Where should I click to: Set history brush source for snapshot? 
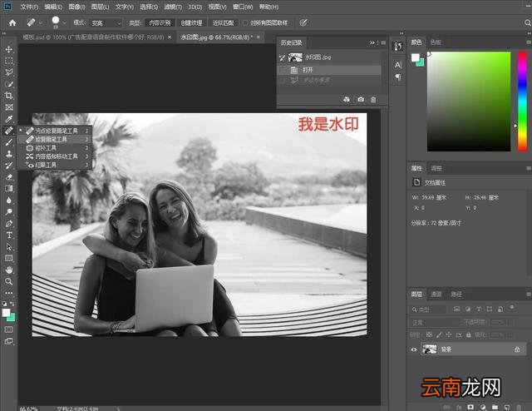[283, 57]
